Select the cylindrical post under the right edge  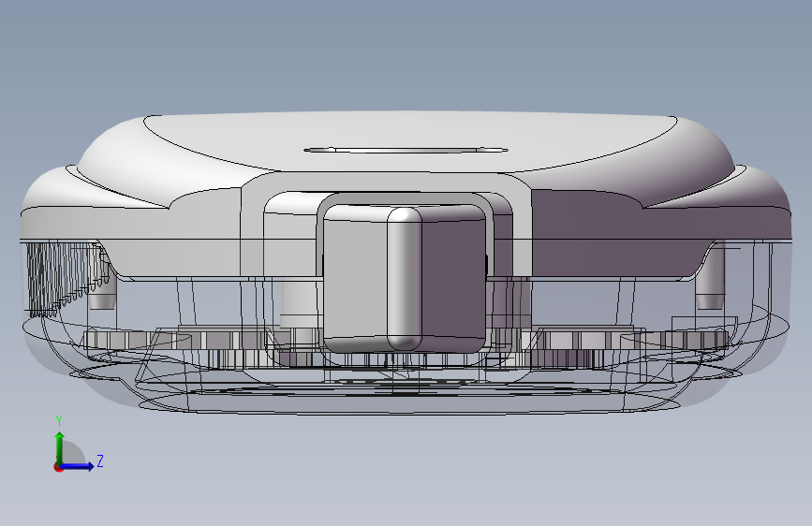pos(710,276)
